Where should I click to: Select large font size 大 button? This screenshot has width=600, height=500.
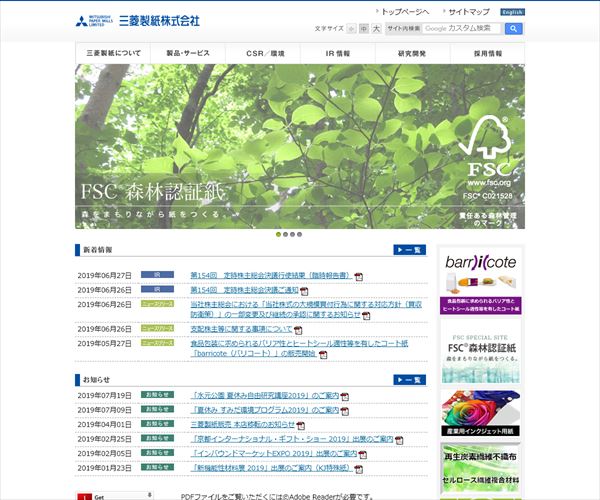[377, 28]
